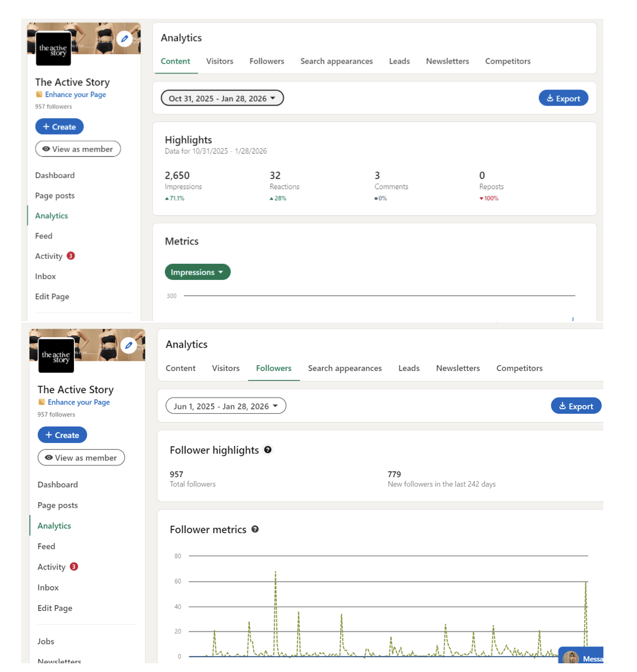Go to Dashboard in the top sidebar
Image resolution: width=637 pixels, height=672 pixels.
(55, 175)
